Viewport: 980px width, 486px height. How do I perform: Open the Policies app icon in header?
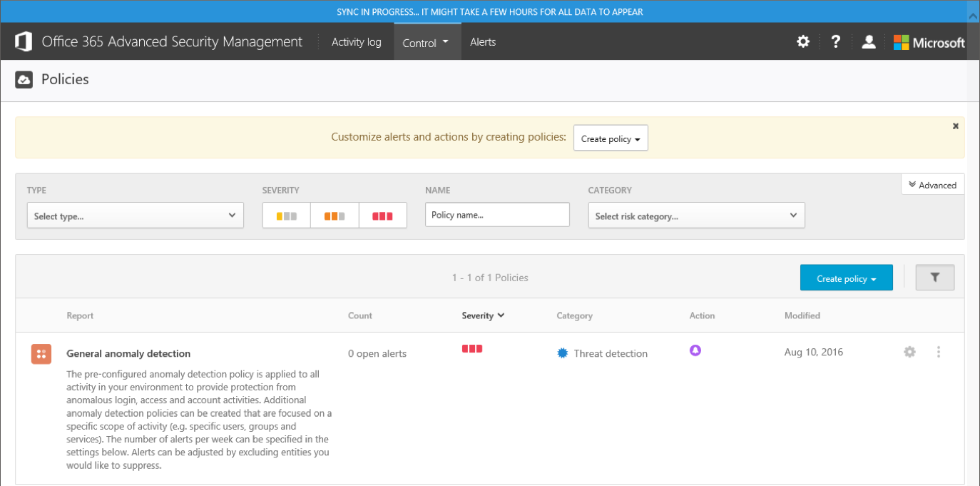tap(24, 79)
